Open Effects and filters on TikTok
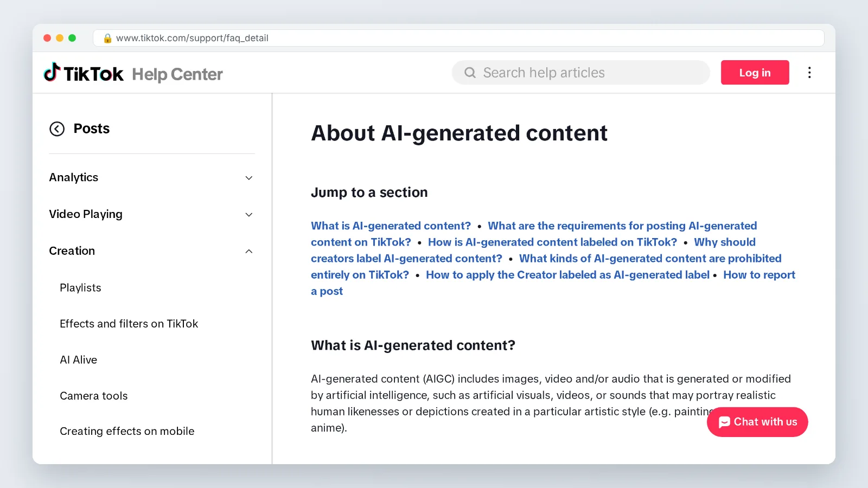The width and height of the screenshot is (868, 488). point(129,324)
